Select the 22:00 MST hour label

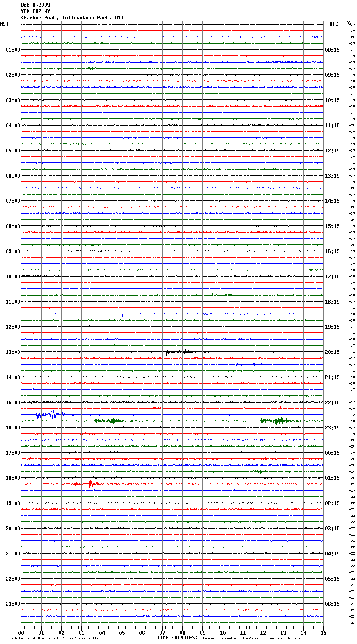click(x=13, y=579)
